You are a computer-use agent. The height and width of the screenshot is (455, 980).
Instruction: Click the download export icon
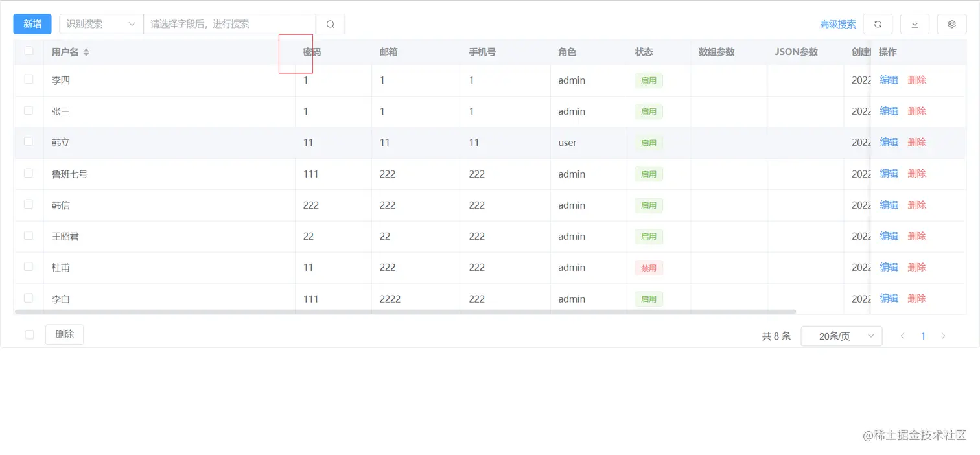pos(915,24)
